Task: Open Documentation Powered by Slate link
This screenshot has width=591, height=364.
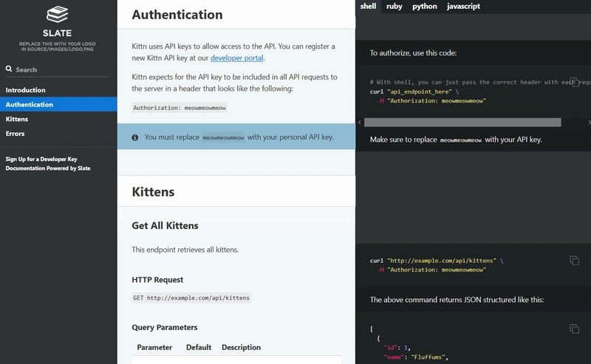Action: click(48, 168)
